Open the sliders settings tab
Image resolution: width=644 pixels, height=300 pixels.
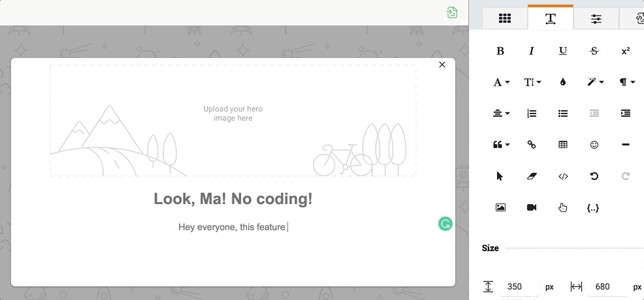point(596,19)
